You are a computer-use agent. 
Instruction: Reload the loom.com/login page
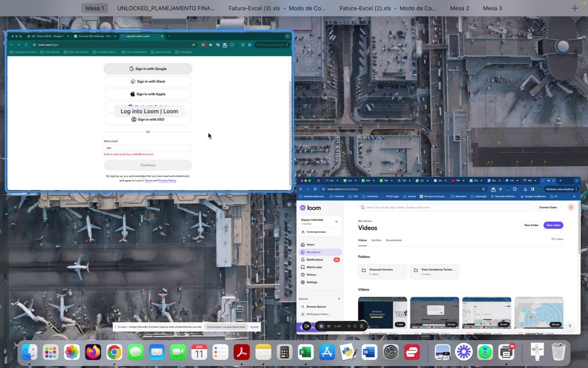[x=26, y=45]
